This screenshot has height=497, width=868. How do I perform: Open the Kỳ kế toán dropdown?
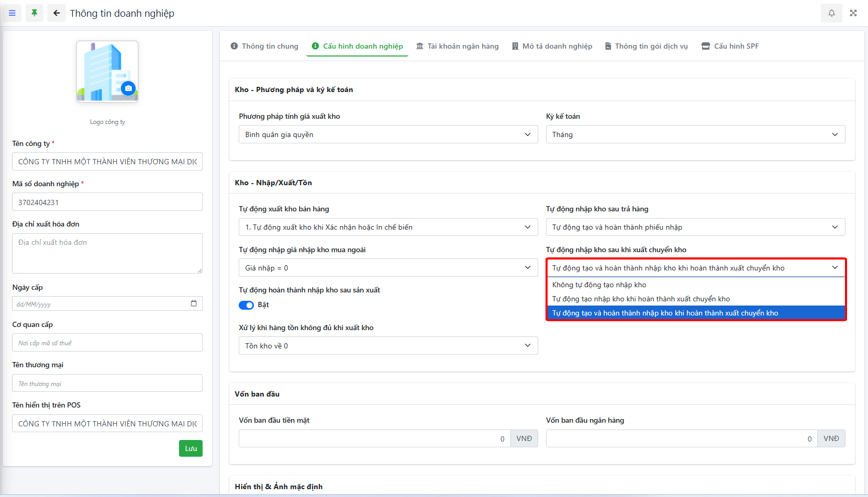695,134
